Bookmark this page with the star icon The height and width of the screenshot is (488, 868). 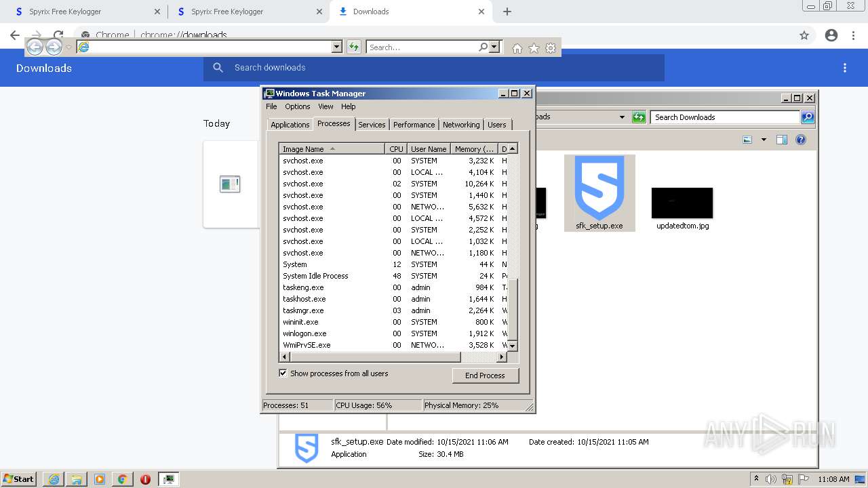pyautogui.click(x=804, y=35)
